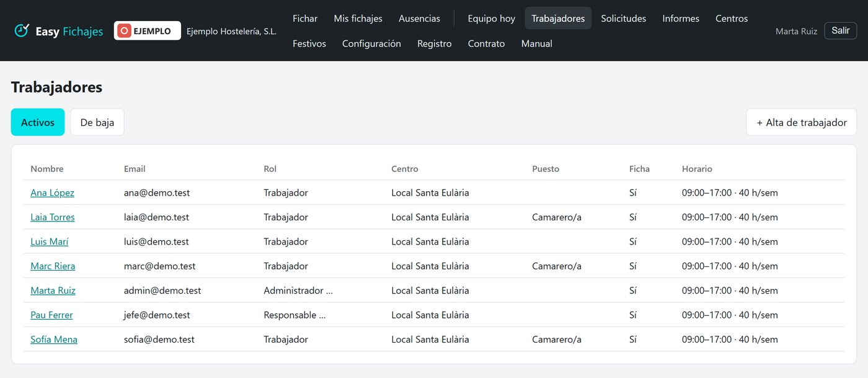Viewport: 868px width, 378px height.
Task: Switch to the De baja tab
Action: 97,122
